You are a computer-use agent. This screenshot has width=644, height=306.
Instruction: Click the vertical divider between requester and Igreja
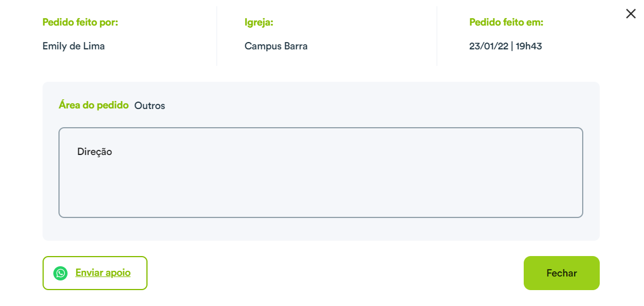[216, 36]
